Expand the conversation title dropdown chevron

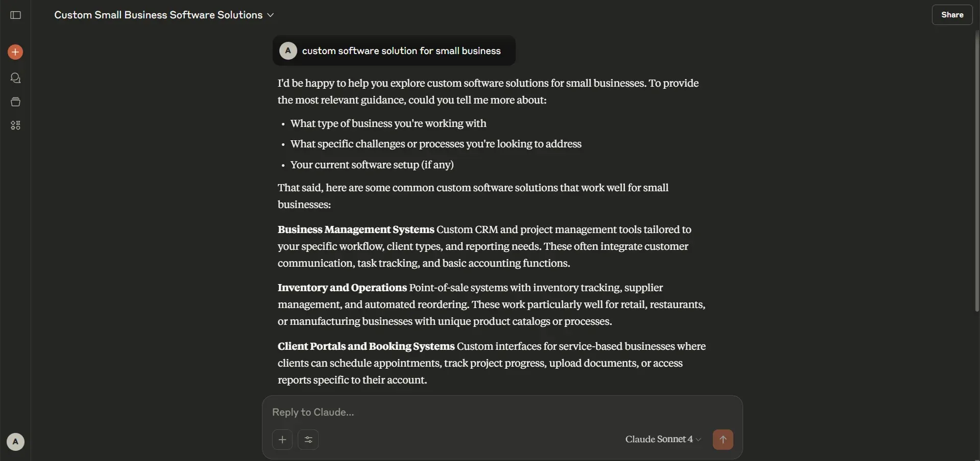tap(271, 15)
